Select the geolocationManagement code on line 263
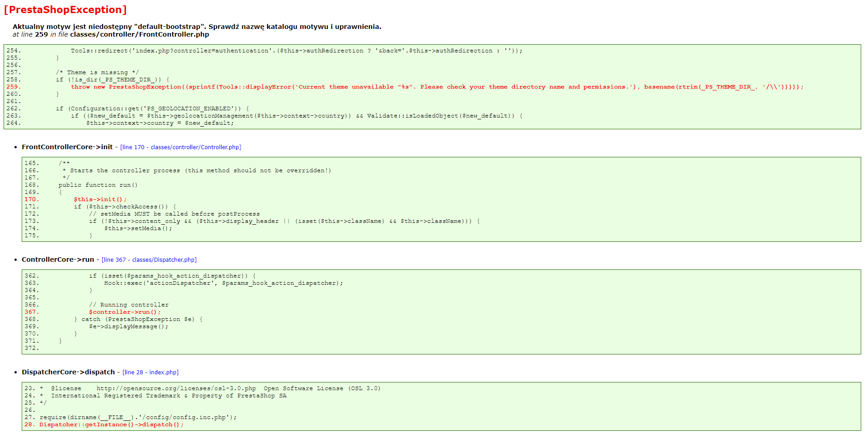Screen dimensions: 868x448 pos(297,116)
